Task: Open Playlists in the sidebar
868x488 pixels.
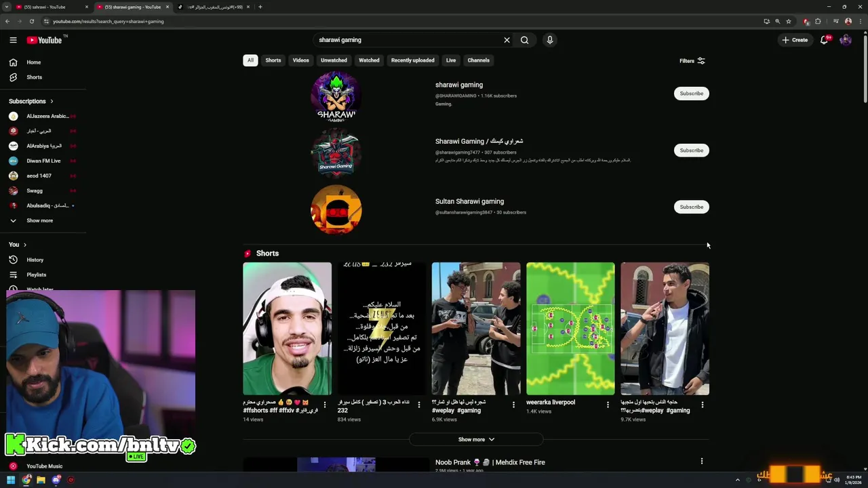Action: click(37, 274)
